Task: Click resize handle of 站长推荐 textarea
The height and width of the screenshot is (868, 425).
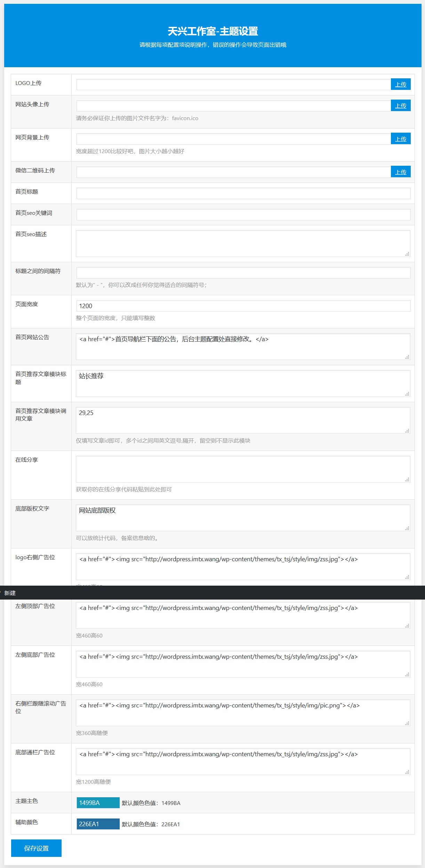Action: pyautogui.click(x=407, y=394)
